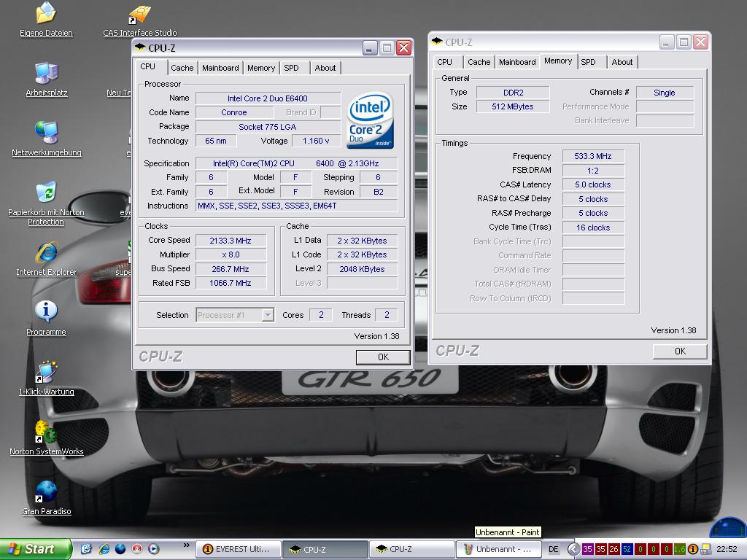Open Cache tab in the right CPU-Z window

click(479, 62)
